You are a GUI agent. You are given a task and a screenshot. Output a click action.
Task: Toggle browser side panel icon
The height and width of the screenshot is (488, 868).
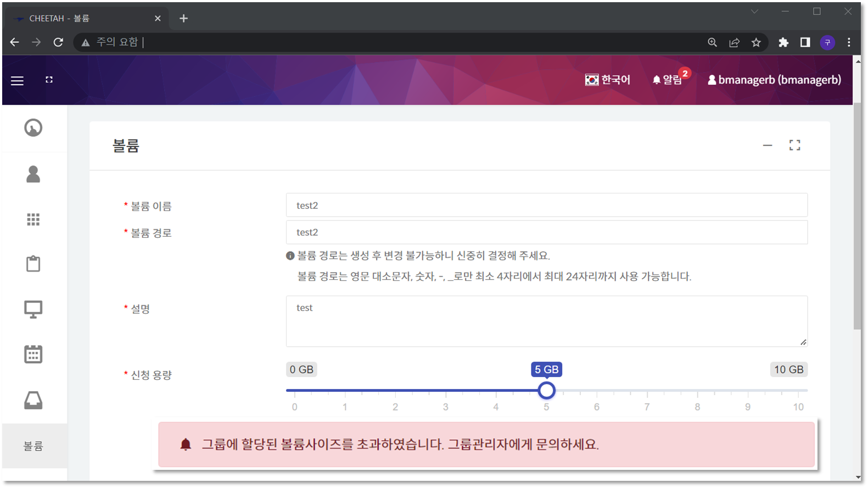(805, 42)
